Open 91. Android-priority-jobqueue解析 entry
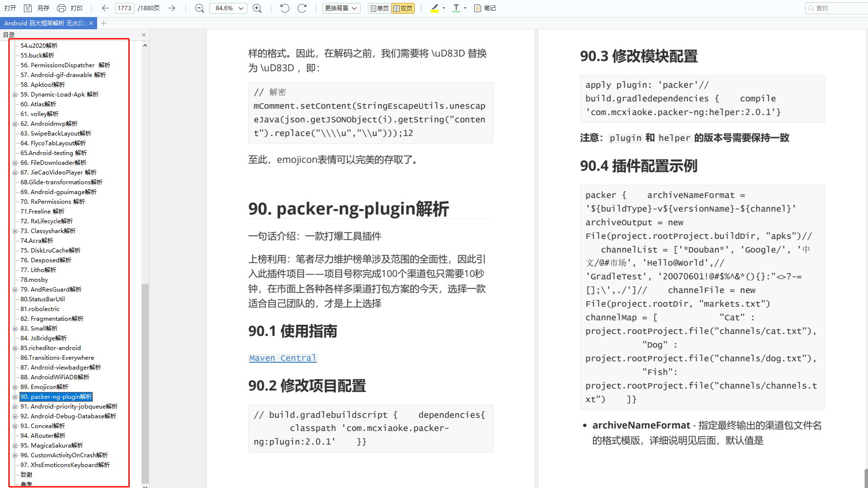Screen dimensions: 868x488 [69, 407]
